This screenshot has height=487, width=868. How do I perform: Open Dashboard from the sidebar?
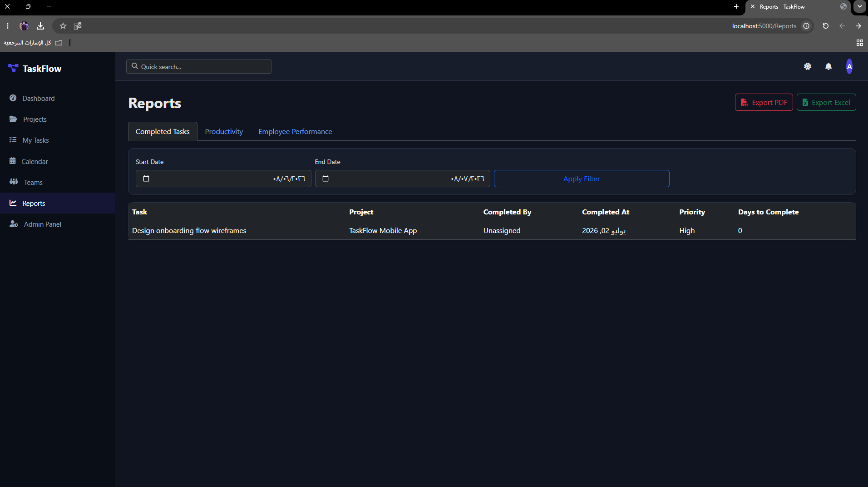58,98
